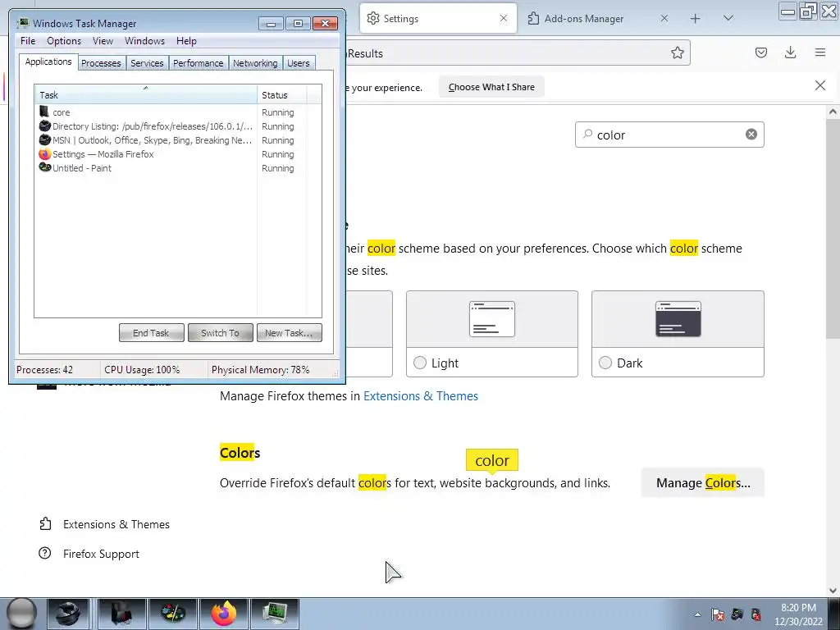Open Task Manager Help menu
The width and height of the screenshot is (840, 630).
[186, 41]
